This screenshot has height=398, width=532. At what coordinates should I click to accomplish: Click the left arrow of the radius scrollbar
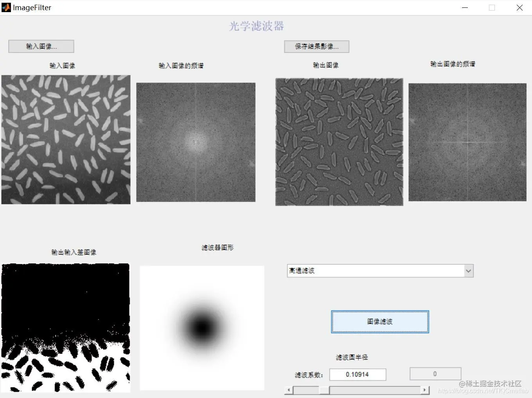[288, 390]
